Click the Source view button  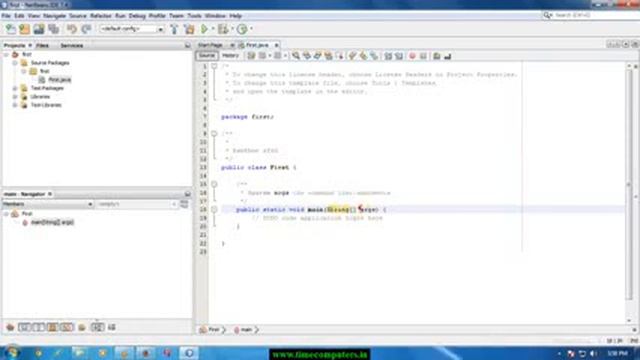coord(207,56)
